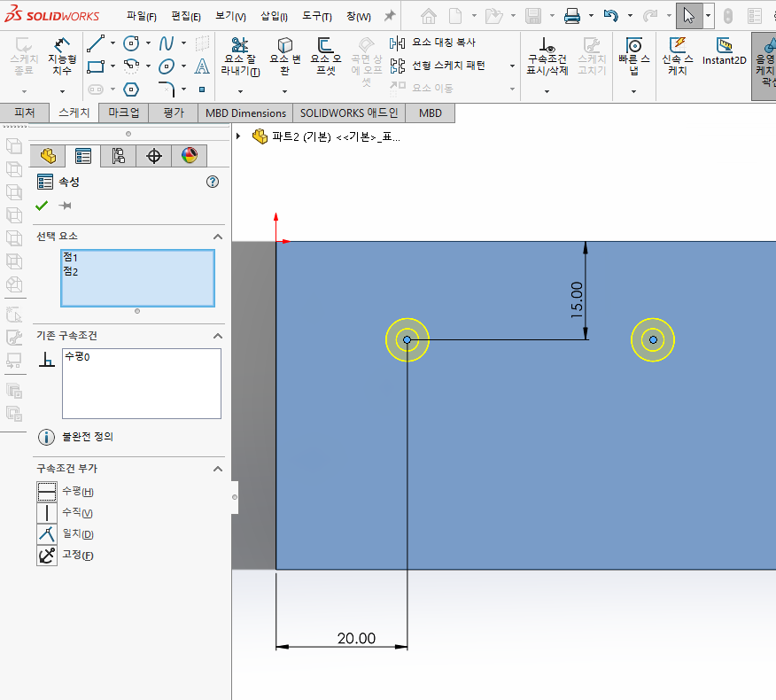Open Display/Delete Relations (구속조건 표시/삭제)

tap(547, 56)
